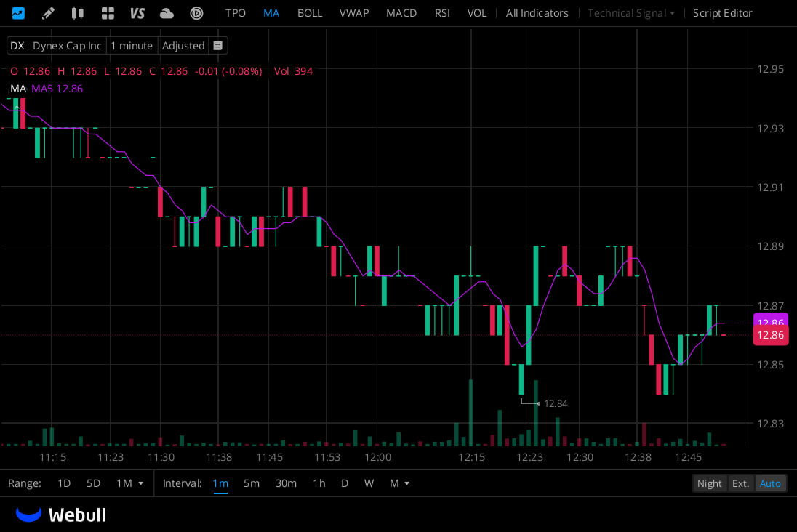Click the -0.01 (-0.08%) change value
Screen dimensions: 797x532
(228, 71)
